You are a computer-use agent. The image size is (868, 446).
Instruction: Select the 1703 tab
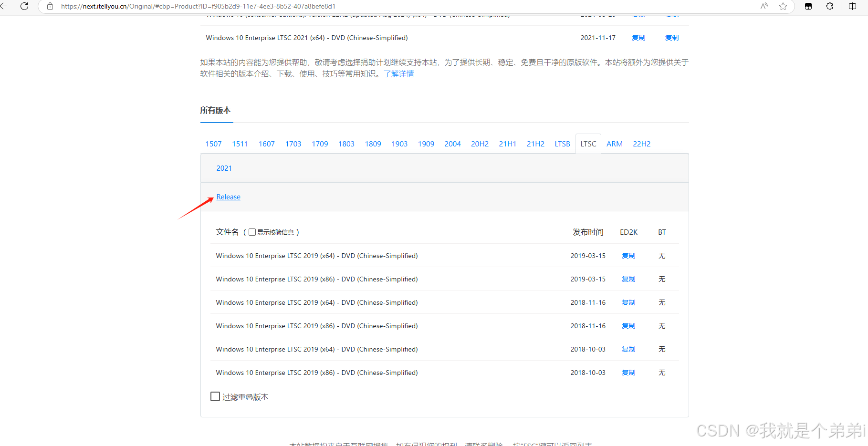click(x=293, y=144)
